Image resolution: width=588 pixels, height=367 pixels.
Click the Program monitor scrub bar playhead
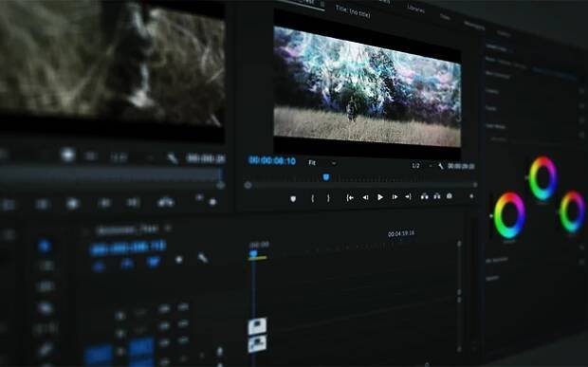pos(326,177)
